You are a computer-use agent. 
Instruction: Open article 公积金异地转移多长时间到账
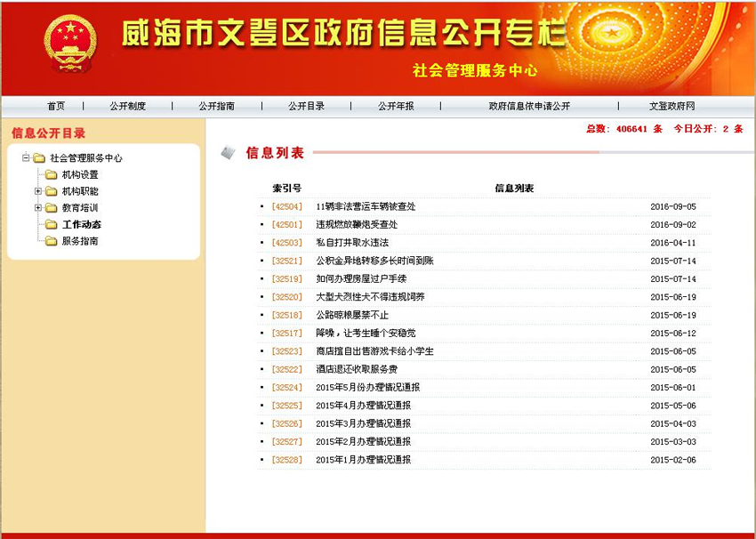pyautogui.click(x=374, y=261)
